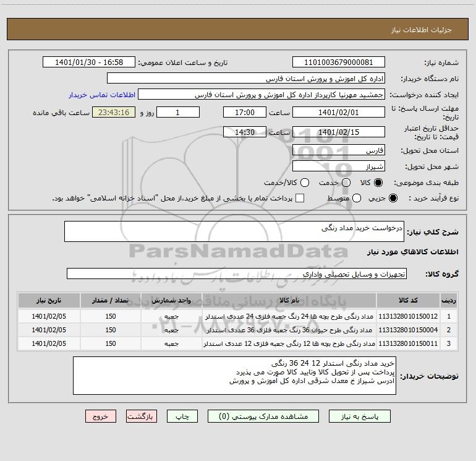The image size is (476, 461).
Task: Open the اطلاعات تماس خریدار link
Action: (102, 95)
